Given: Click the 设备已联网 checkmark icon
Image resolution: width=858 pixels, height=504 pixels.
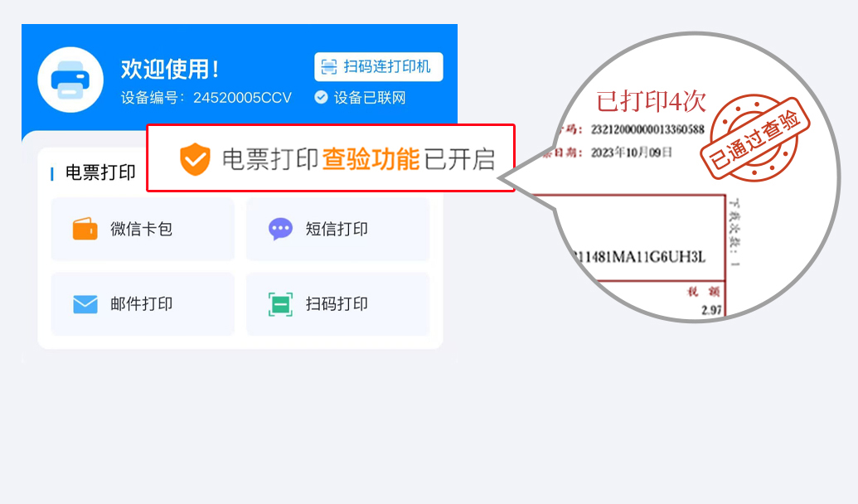Looking at the screenshot, I should (x=321, y=98).
